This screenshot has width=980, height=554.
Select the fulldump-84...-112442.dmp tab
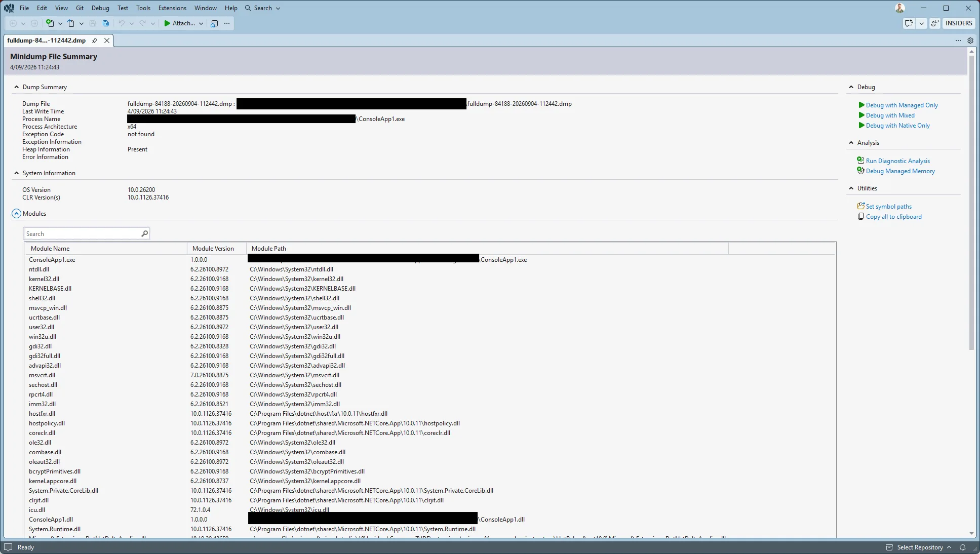coord(47,41)
